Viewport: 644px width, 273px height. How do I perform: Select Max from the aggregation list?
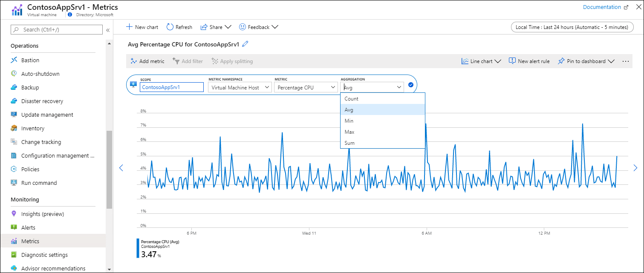349,132
